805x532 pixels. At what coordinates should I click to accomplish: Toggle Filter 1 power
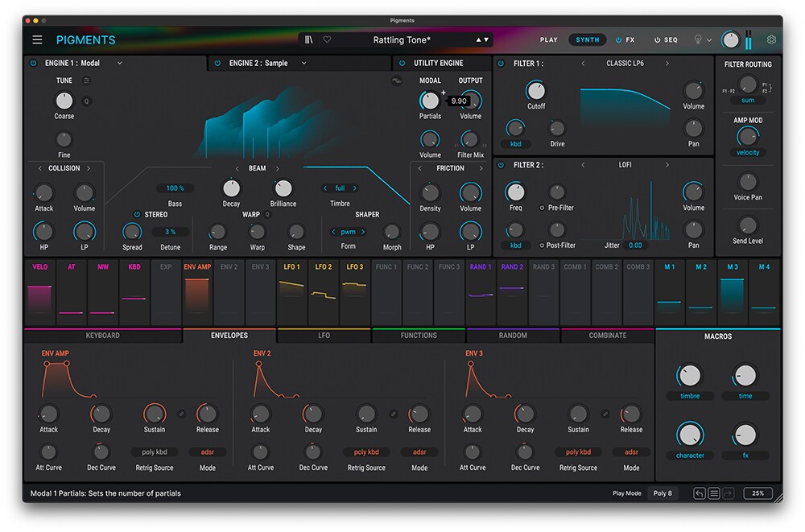(501, 64)
